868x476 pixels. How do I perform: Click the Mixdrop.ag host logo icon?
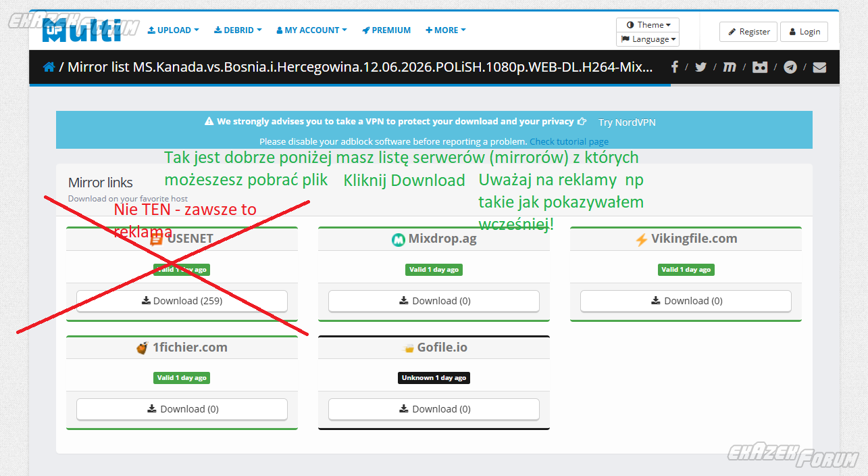[x=398, y=239]
